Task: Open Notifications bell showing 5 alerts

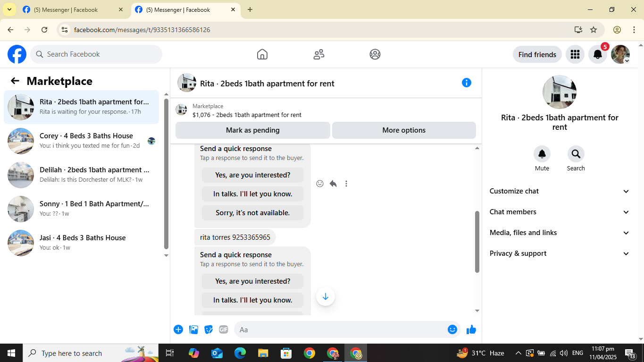Action: [x=598, y=54]
